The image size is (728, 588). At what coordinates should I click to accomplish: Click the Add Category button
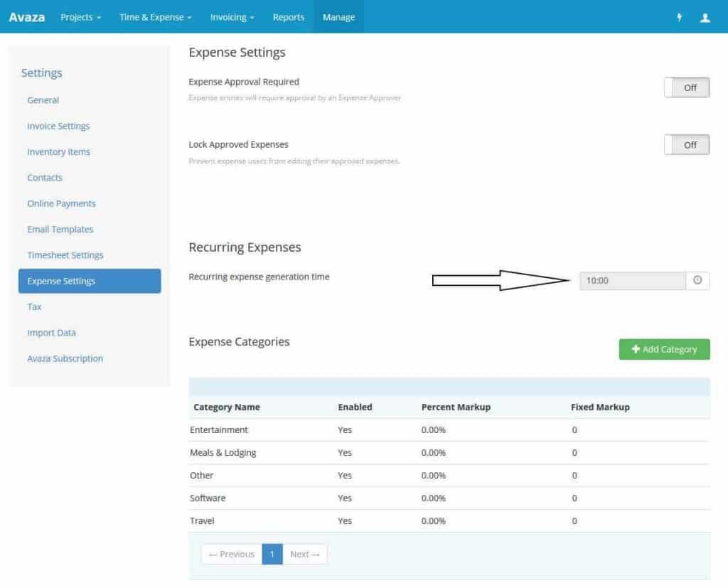(x=664, y=349)
